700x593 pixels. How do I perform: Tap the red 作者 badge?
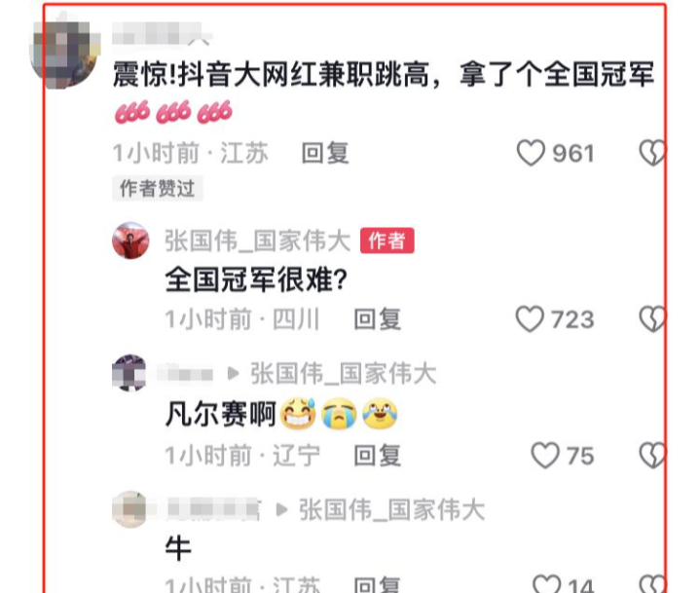pos(387,241)
